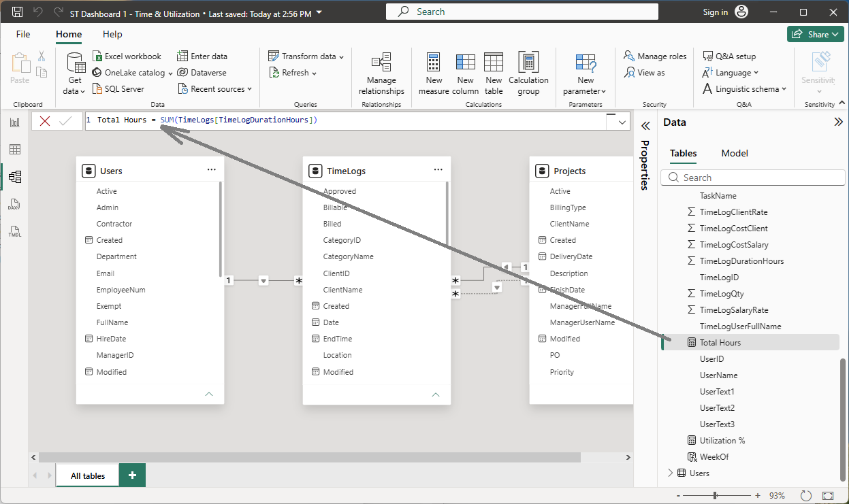Connect to Dataverse

click(202, 73)
